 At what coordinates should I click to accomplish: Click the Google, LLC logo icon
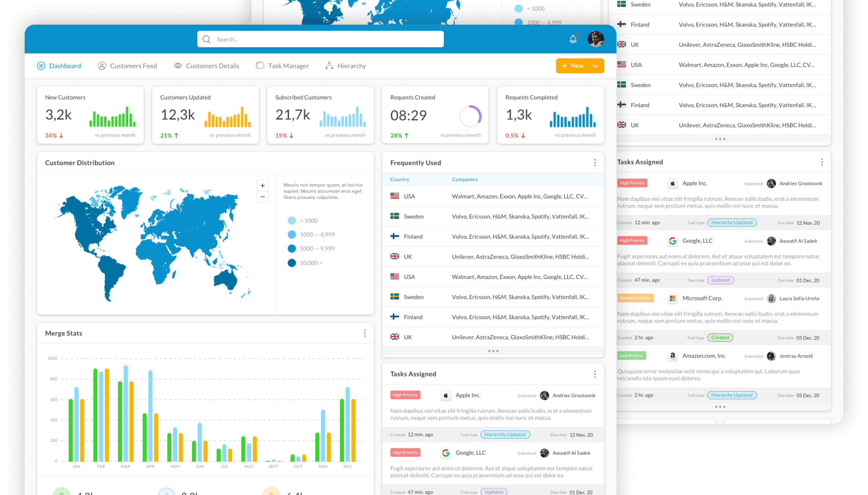[x=446, y=453]
